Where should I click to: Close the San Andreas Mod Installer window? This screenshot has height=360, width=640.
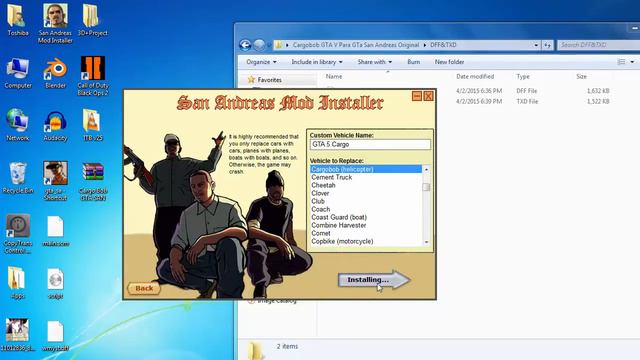(428, 96)
